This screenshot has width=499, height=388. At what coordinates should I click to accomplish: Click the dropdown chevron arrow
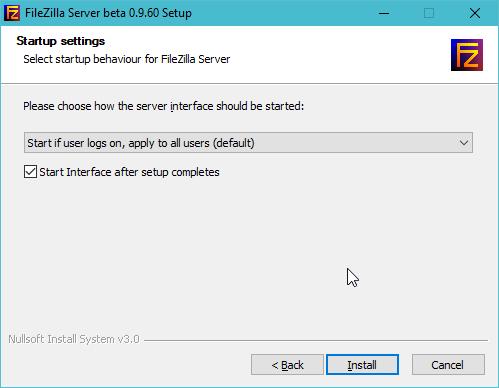(x=464, y=143)
